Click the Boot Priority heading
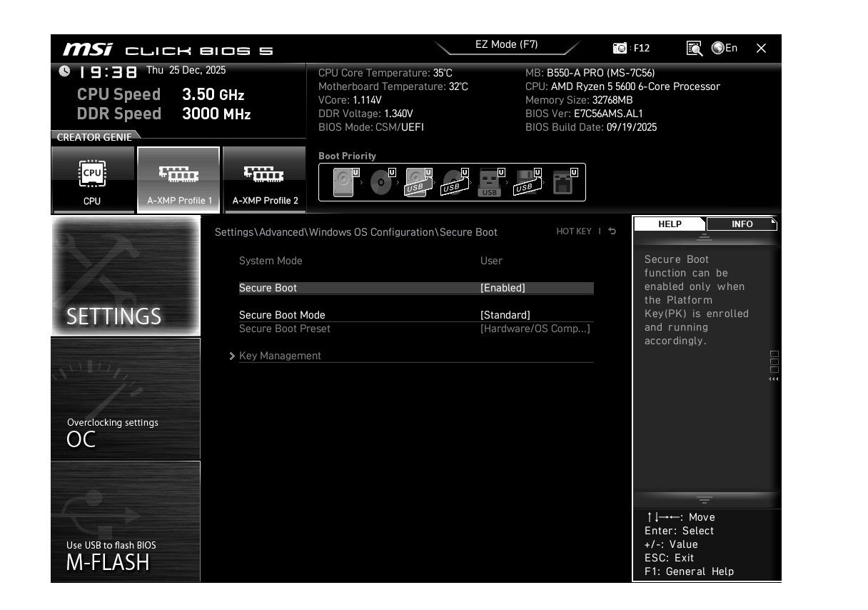 point(347,156)
